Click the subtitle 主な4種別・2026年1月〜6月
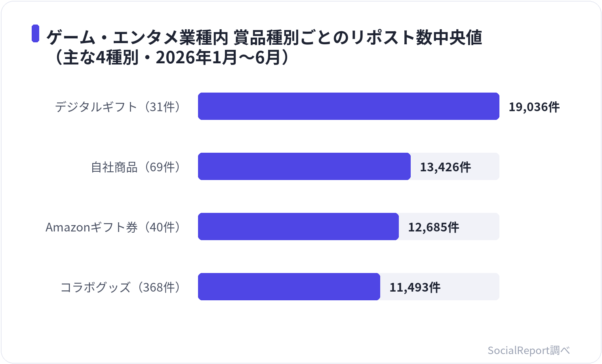The height and width of the screenshot is (364, 602). (x=172, y=57)
